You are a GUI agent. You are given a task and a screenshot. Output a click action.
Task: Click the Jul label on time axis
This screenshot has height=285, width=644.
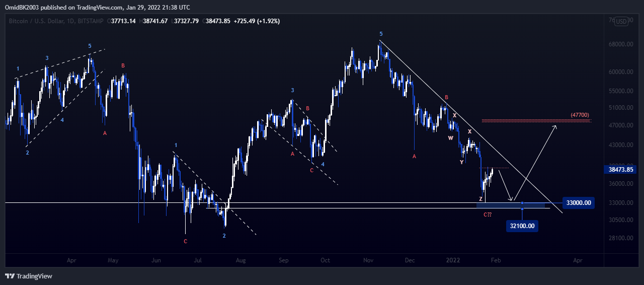(x=198, y=261)
